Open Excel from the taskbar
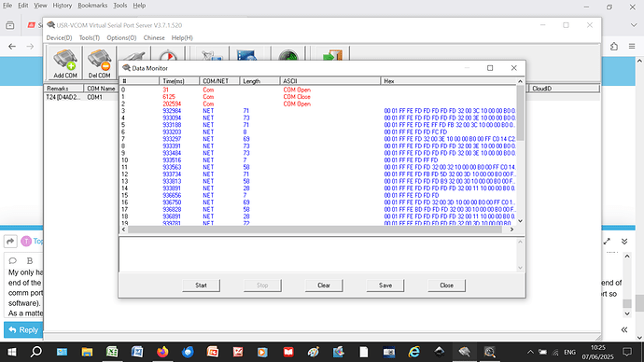644x362 pixels. tap(112, 352)
